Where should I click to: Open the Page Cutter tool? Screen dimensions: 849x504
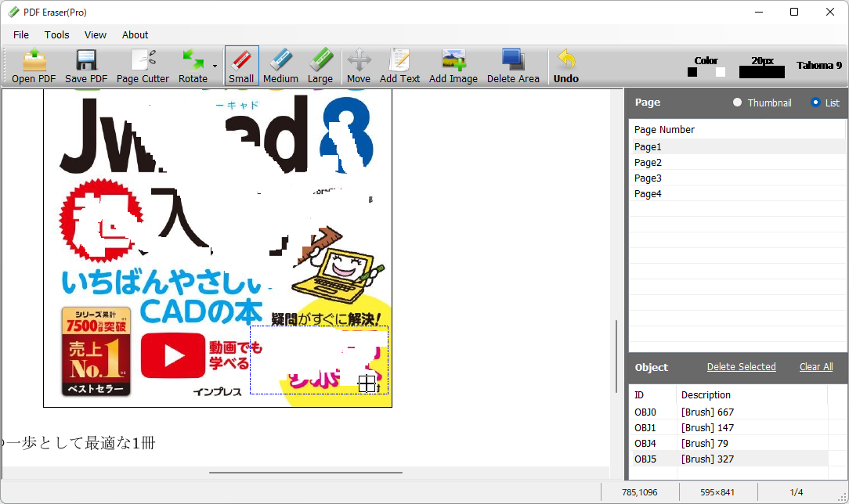point(143,66)
